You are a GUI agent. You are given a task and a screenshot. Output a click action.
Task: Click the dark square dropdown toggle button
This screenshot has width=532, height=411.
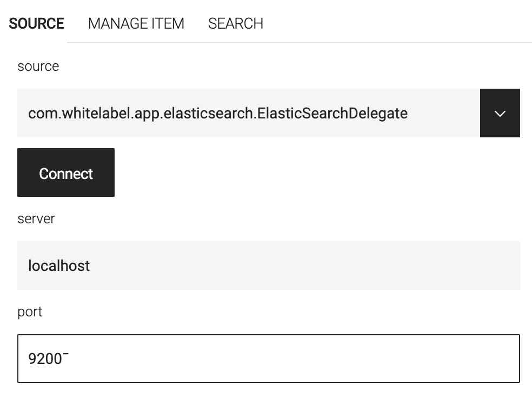pyautogui.click(x=500, y=113)
